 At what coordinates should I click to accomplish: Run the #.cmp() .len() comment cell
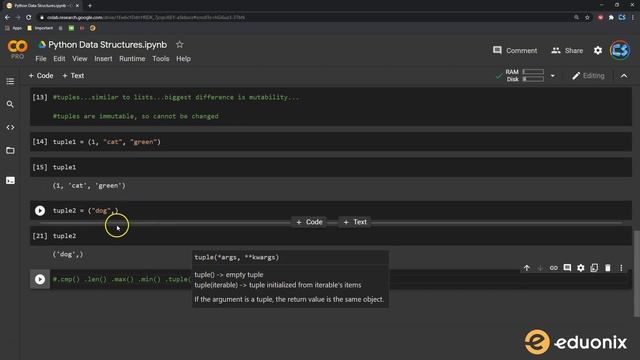point(40,279)
